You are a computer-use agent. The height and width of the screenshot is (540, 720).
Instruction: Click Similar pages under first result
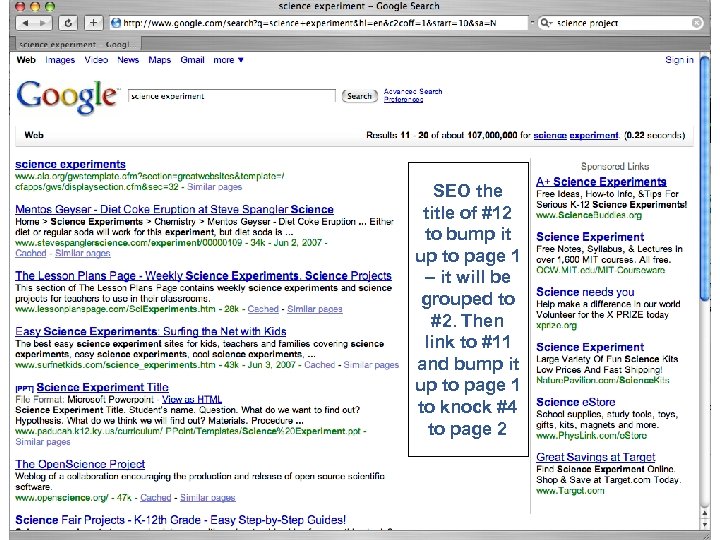(x=214, y=187)
